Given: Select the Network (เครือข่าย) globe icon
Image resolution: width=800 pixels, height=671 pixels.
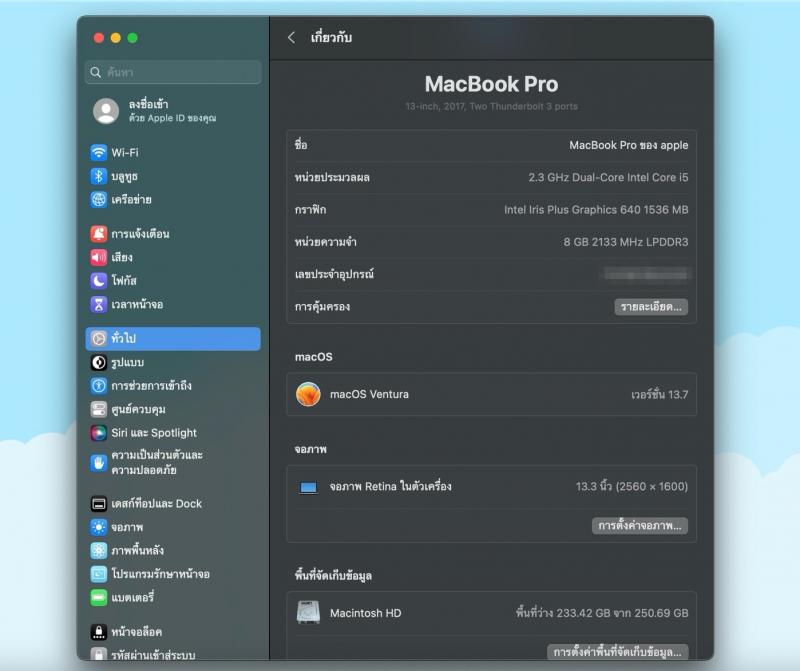Looking at the screenshot, I should [99, 199].
